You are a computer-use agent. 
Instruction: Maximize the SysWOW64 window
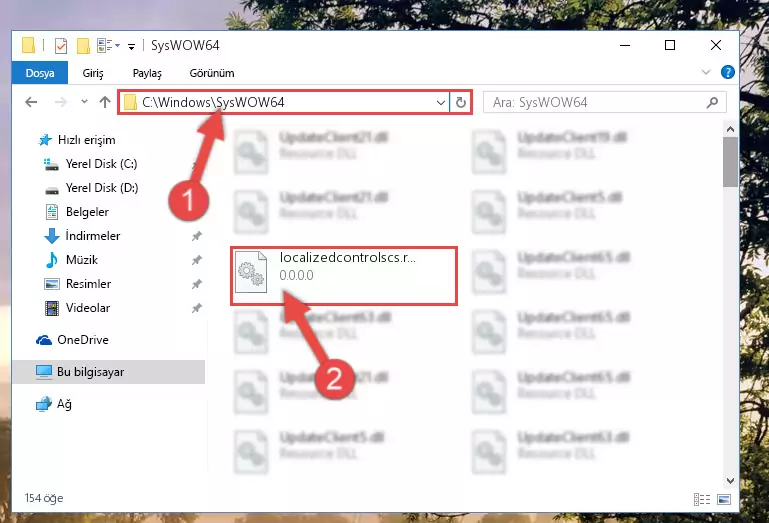[x=670, y=45]
